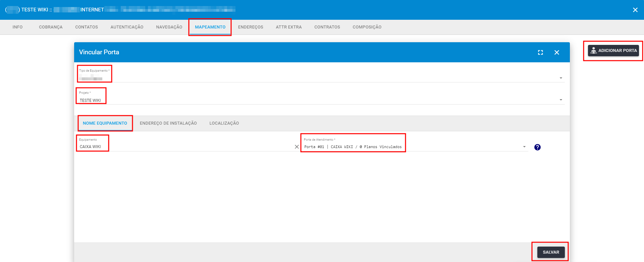This screenshot has height=262, width=644.
Task: Go to the COMPOSIÇÃO tab
Action: (x=367, y=27)
